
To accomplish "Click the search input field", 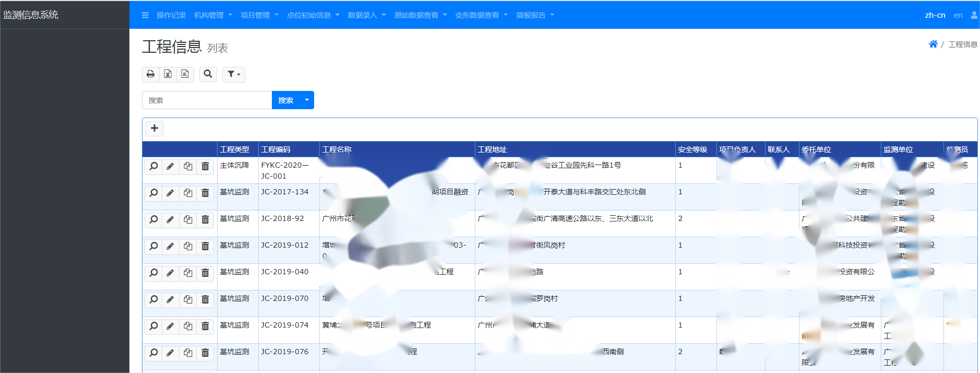I will [x=207, y=100].
